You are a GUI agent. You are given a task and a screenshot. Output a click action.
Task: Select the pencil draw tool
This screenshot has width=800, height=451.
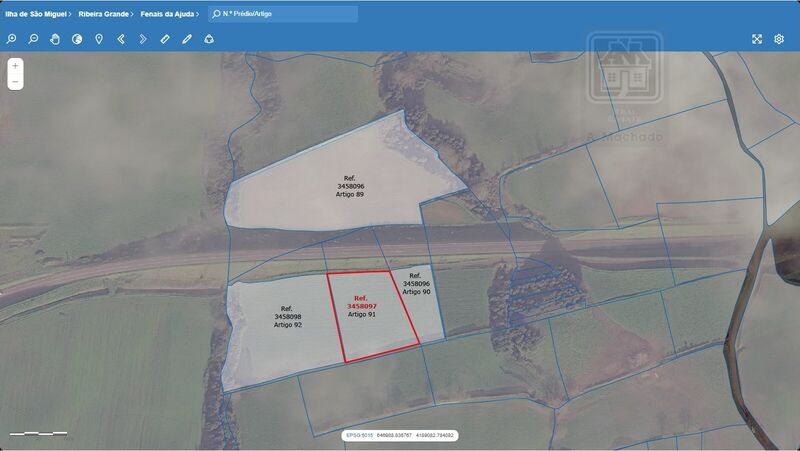tap(187, 39)
